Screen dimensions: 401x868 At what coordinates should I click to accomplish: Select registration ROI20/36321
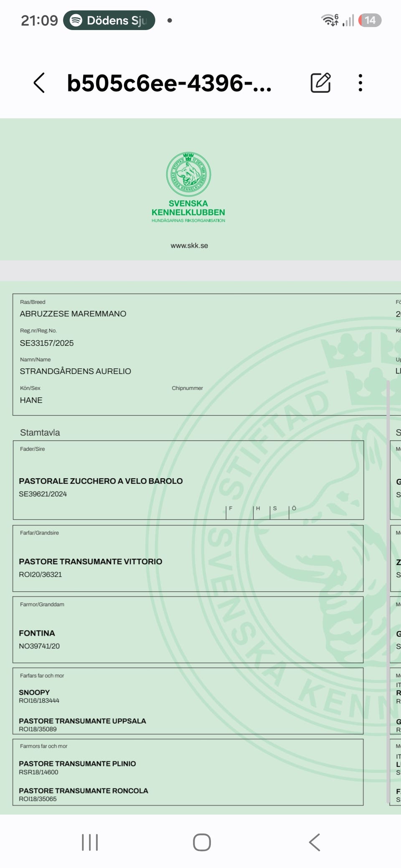[x=41, y=574]
